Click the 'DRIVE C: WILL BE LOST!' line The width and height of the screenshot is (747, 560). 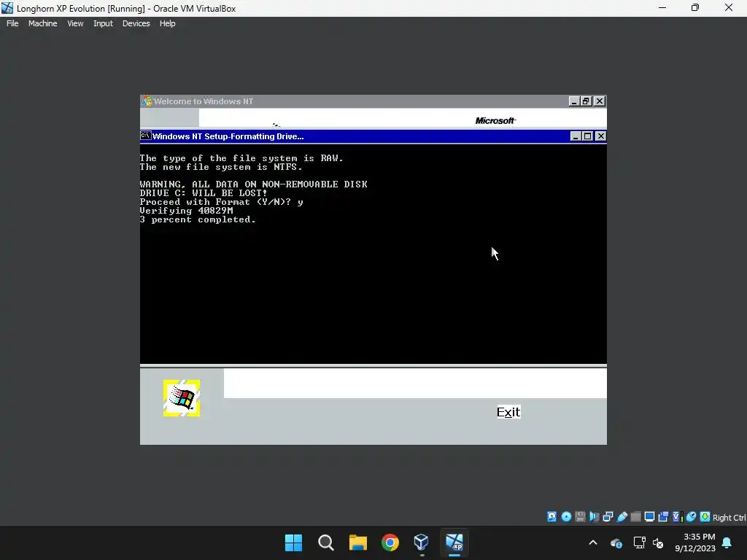(204, 192)
